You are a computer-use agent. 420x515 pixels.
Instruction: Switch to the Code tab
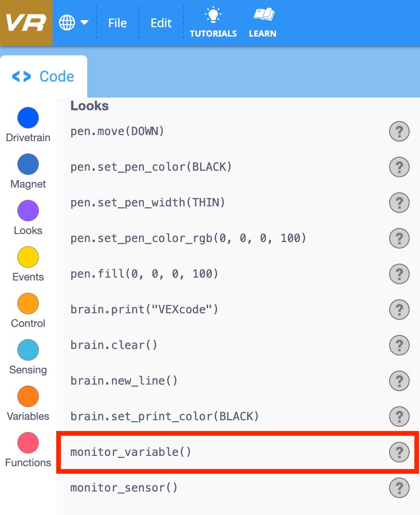click(43, 76)
